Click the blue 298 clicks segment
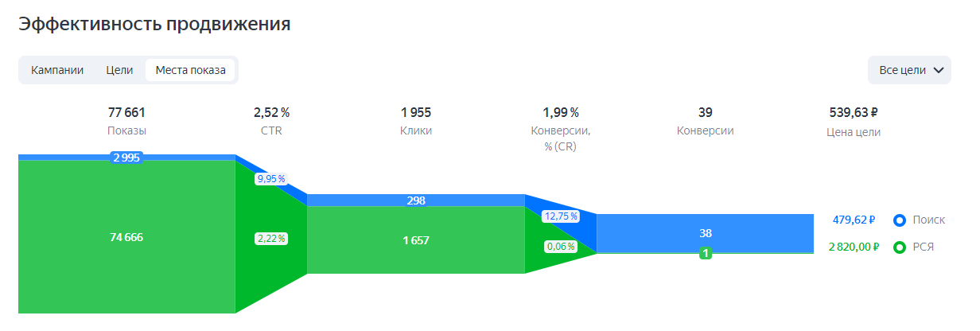This screenshot has width=980, height=331. pyautogui.click(x=415, y=201)
